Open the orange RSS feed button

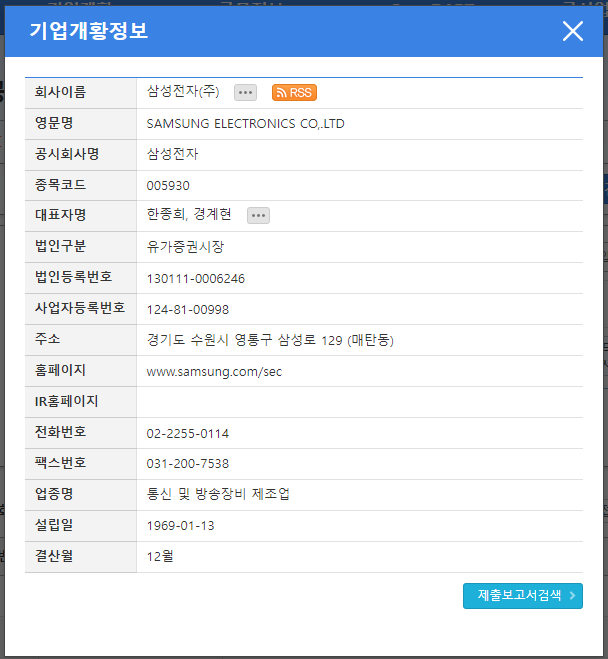294,92
